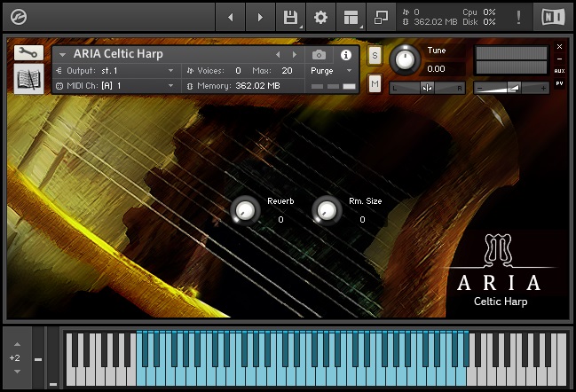The height and width of the screenshot is (392, 576).
Task: Open the Purge dropdown menu
Action: pos(331,70)
